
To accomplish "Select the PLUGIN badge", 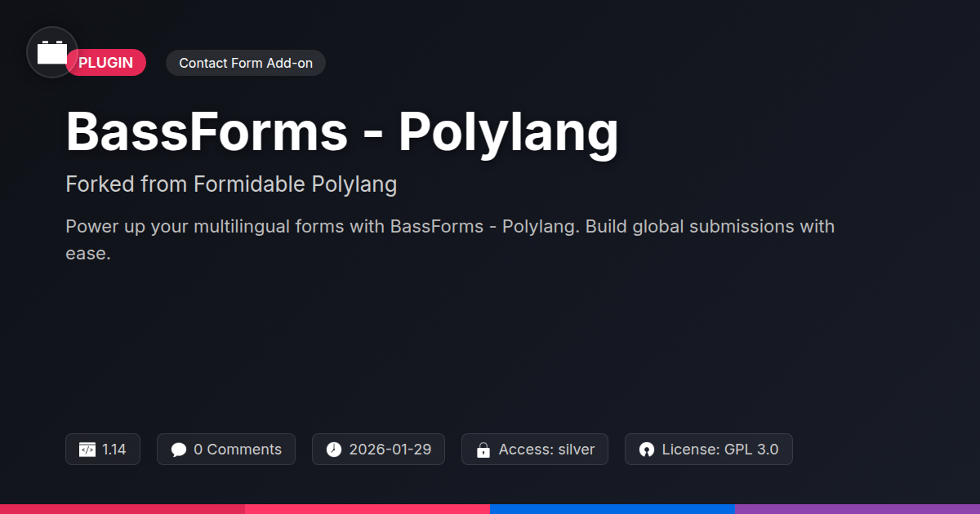I will [105, 63].
